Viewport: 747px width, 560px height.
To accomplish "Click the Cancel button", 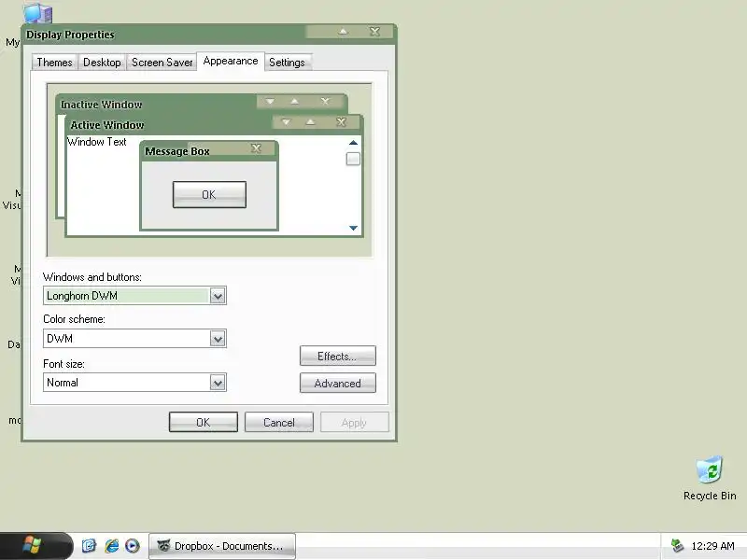I will pyautogui.click(x=279, y=423).
